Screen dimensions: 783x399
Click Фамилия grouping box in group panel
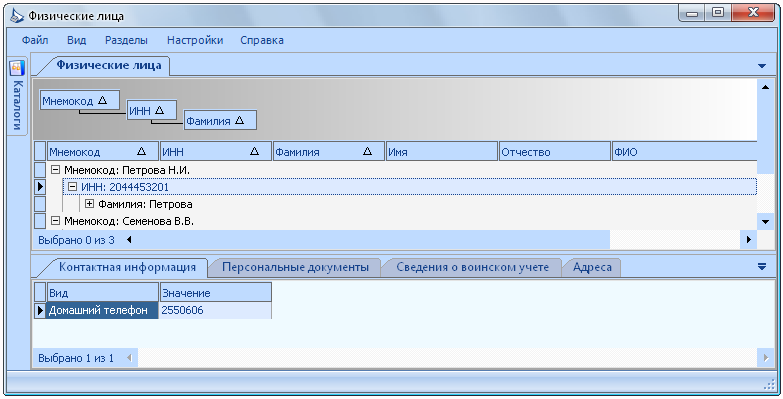[220, 120]
